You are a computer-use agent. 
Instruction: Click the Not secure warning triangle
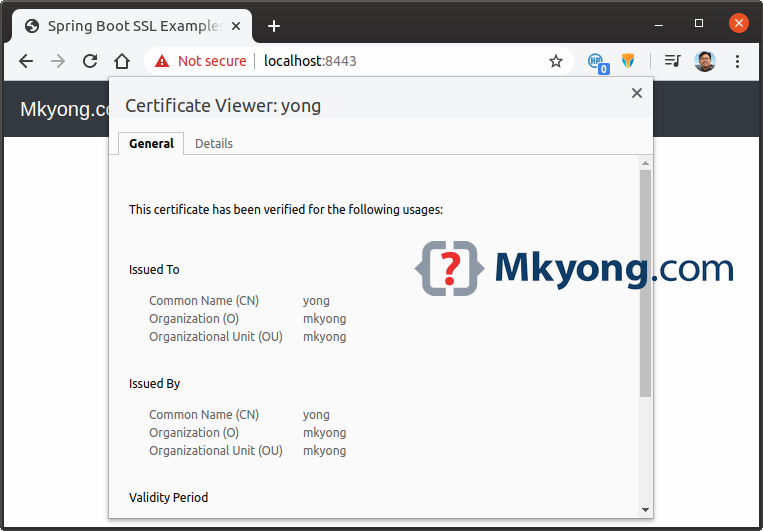coord(162,61)
